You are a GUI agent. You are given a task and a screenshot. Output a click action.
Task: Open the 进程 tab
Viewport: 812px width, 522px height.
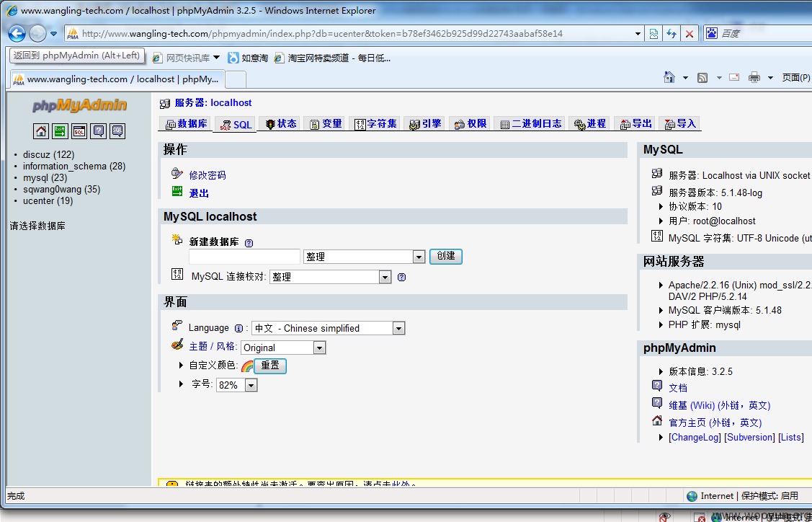590,124
